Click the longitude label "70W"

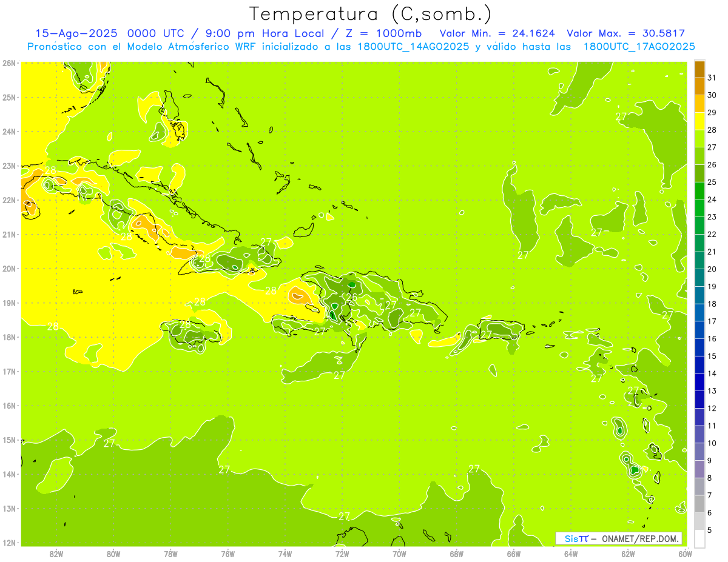[399, 554]
